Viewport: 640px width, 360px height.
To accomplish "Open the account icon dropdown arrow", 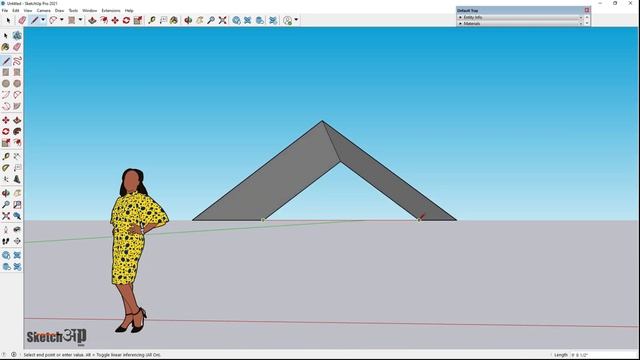I will 296,20.
